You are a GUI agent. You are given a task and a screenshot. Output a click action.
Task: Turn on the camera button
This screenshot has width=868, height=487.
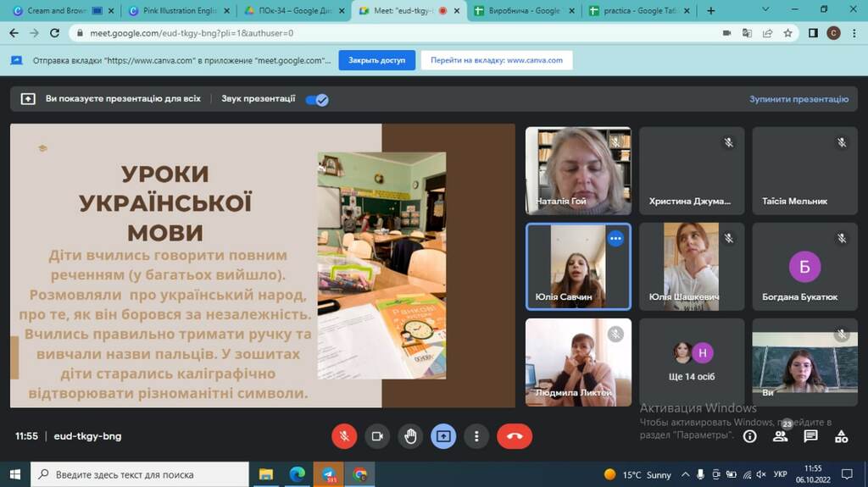click(x=377, y=436)
